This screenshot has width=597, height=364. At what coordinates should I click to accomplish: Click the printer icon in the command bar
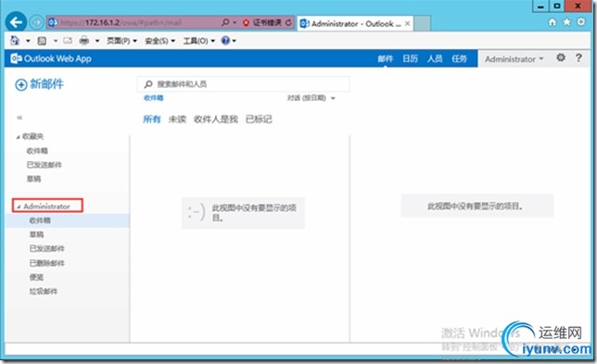pyautogui.click(x=84, y=41)
